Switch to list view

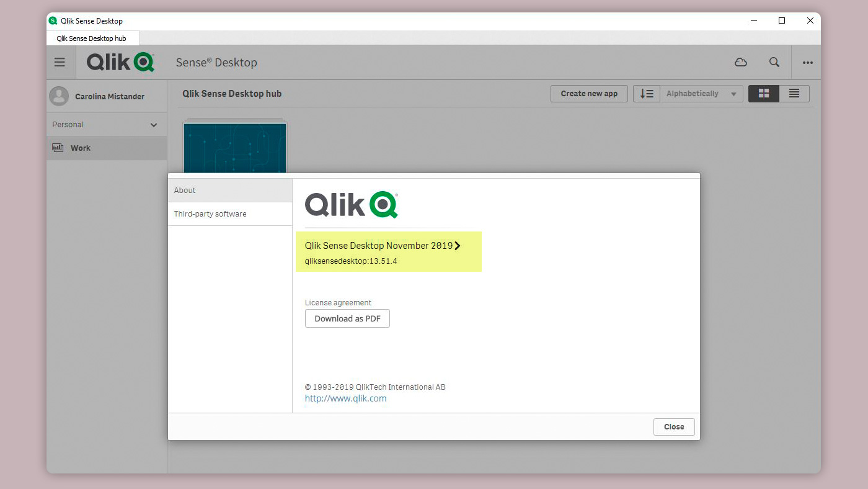pyautogui.click(x=794, y=94)
